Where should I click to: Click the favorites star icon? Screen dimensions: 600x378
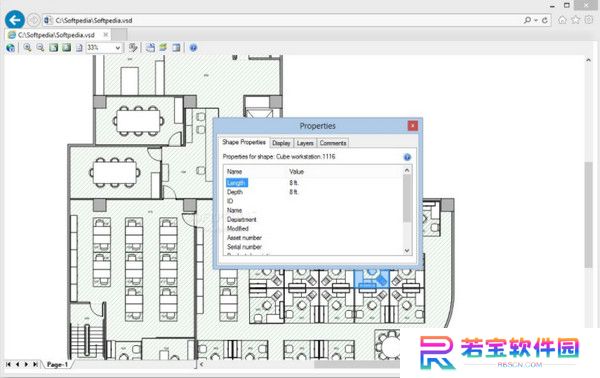(575, 20)
